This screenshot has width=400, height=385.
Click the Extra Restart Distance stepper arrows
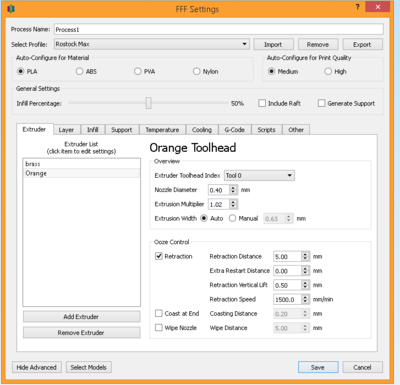305,271
